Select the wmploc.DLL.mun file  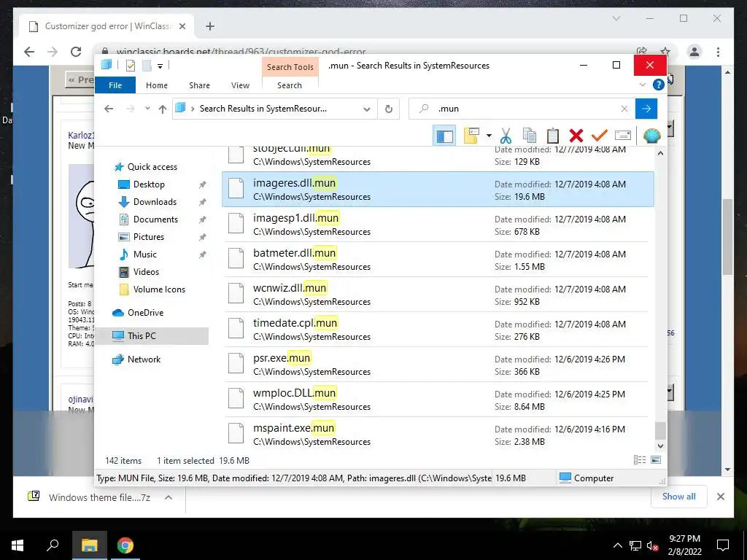438,399
